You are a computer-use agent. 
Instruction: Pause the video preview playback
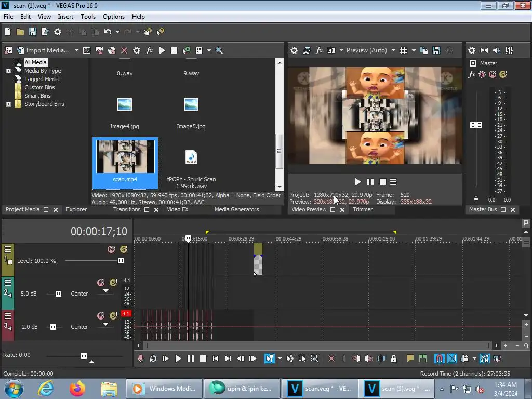tap(370, 182)
